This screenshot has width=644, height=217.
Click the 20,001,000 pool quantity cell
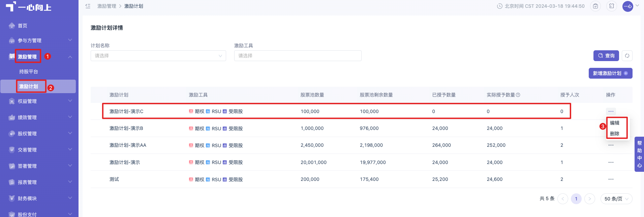313,162
